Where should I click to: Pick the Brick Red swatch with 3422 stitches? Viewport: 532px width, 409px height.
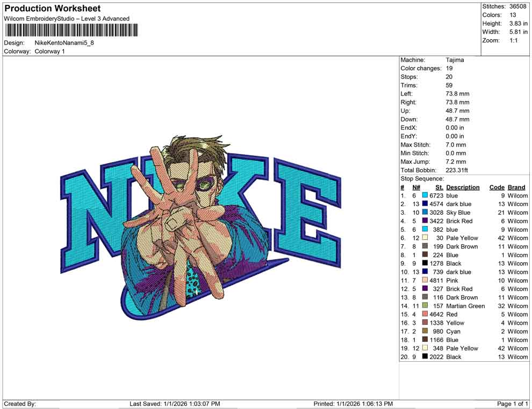tap(425, 221)
